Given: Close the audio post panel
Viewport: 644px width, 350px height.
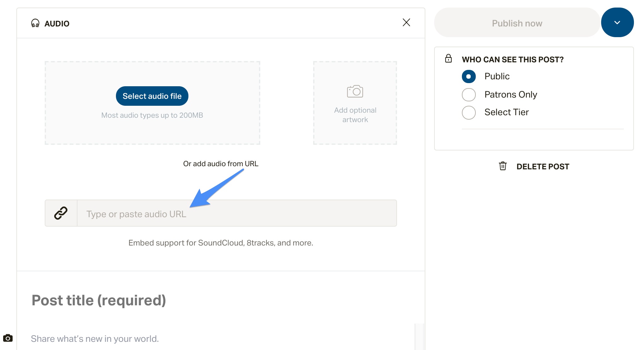Looking at the screenshot, I should tap(406, 22).
